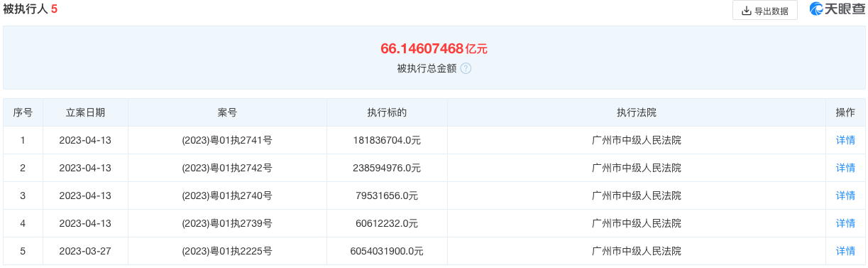This screenshot has height=268, width=868.
Task: Click amount 181836704.0元
Action: coord(387,140)
